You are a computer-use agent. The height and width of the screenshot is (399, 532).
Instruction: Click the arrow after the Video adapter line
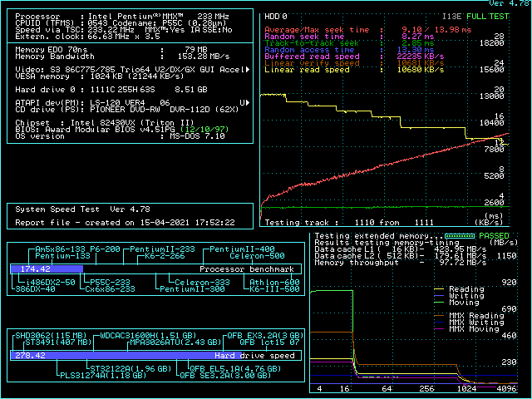[246, 70]
